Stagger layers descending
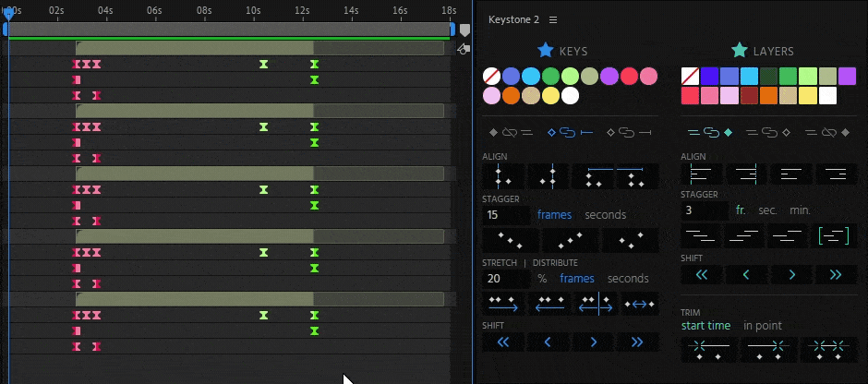 702,235
